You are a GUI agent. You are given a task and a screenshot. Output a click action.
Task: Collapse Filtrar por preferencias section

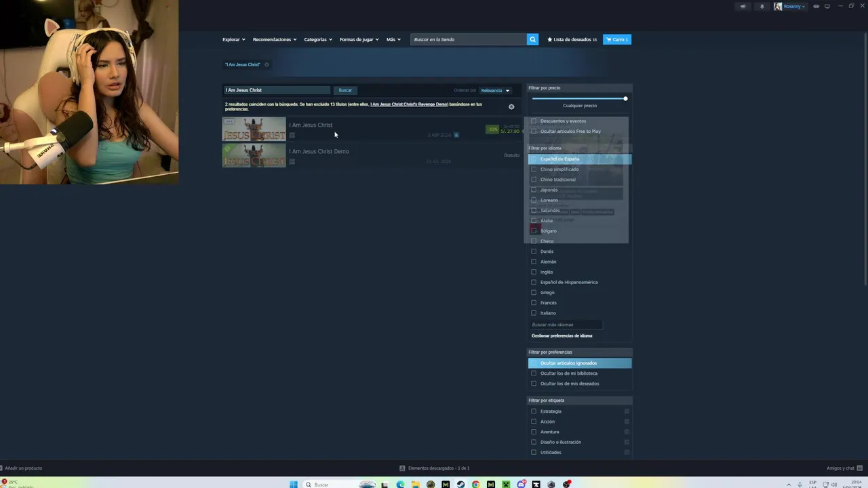[x=580, y=352]
